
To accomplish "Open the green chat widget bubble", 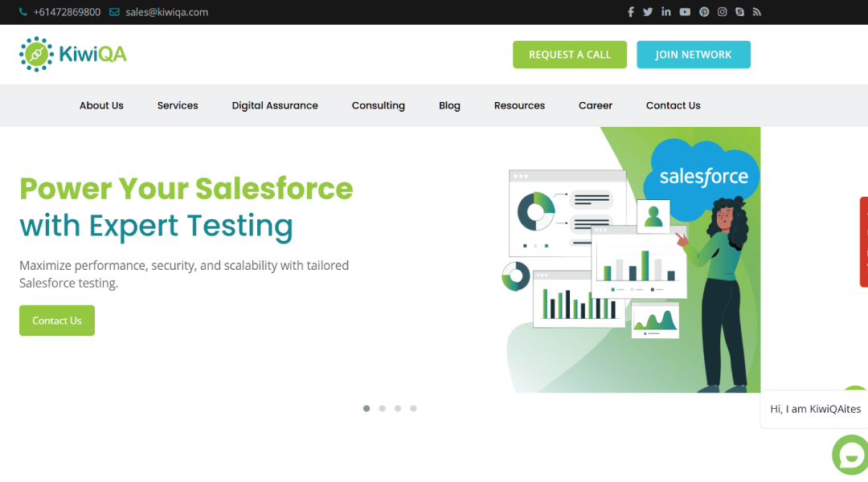I will tap(850, 455).
